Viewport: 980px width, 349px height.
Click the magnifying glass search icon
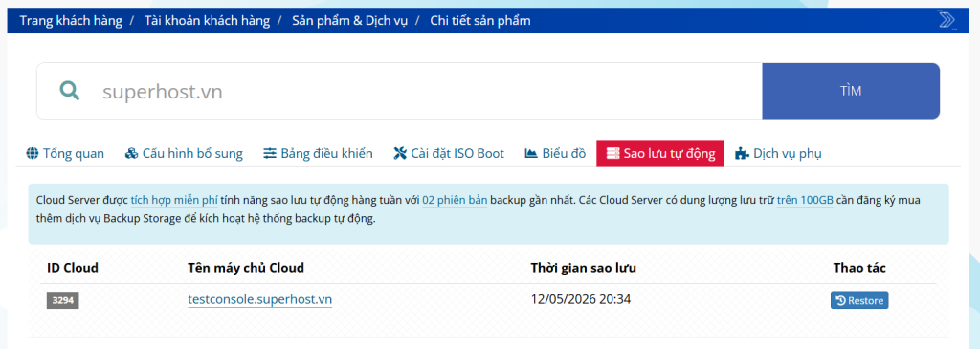coord(69,91)
